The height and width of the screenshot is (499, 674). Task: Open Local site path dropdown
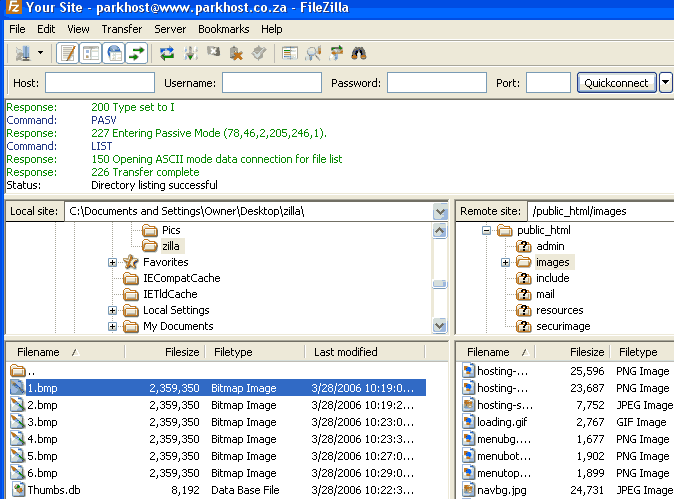440,211
